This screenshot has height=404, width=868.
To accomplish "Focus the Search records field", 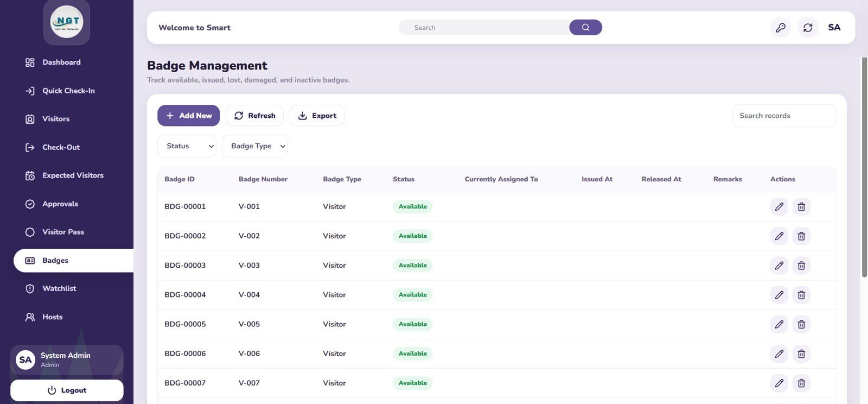I will [x=784, y=116].
